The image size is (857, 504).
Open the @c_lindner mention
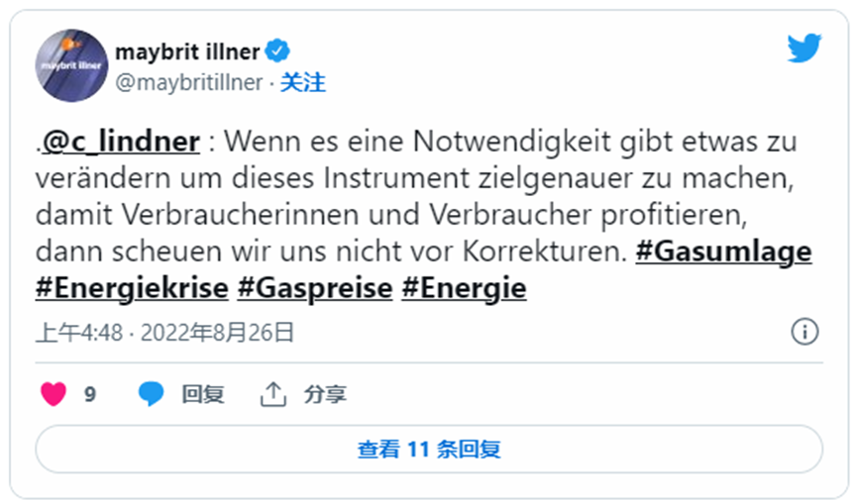[120, 142]
